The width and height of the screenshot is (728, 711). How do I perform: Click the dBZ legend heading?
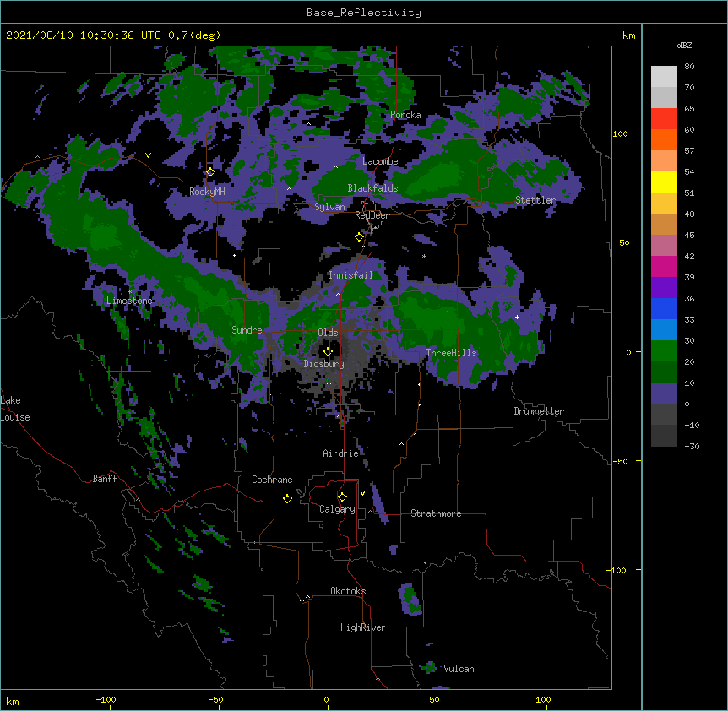(684, 45)
